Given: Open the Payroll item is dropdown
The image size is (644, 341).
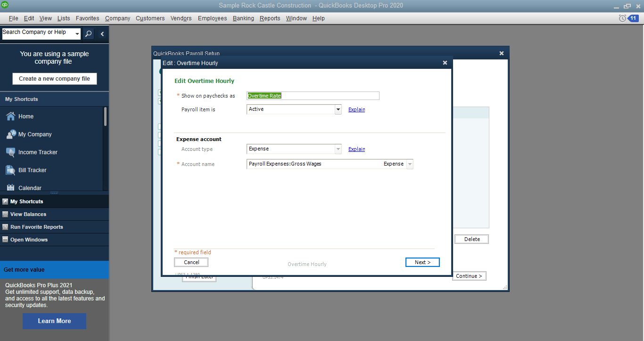Looking at the screenshot, I should point(338,109).
